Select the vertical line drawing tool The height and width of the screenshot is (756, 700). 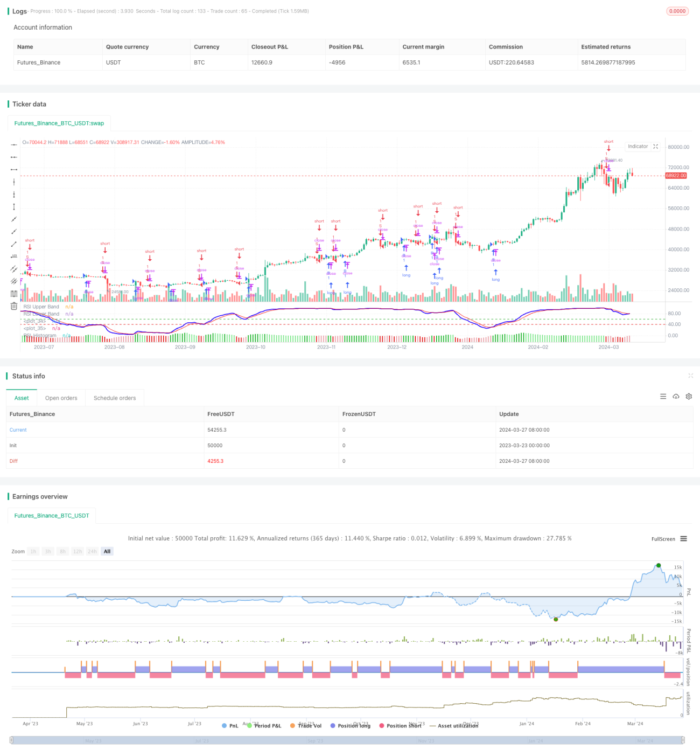tap(14, 182)
